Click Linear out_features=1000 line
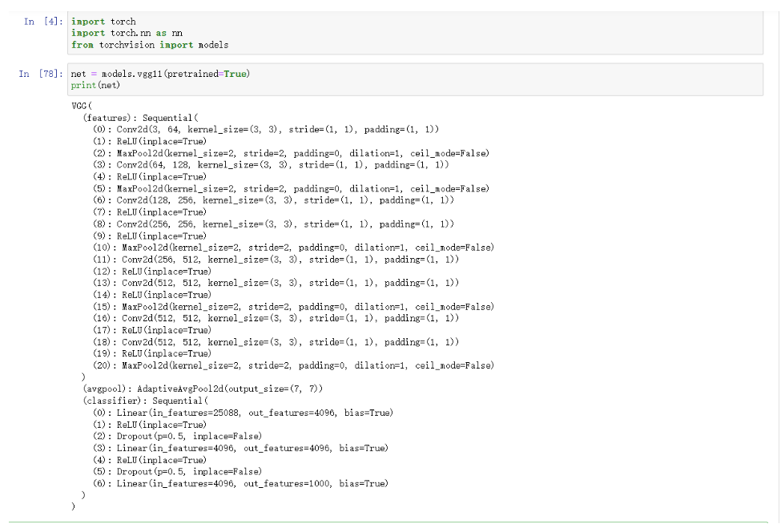The image size is (781, 532). (240, 484)
